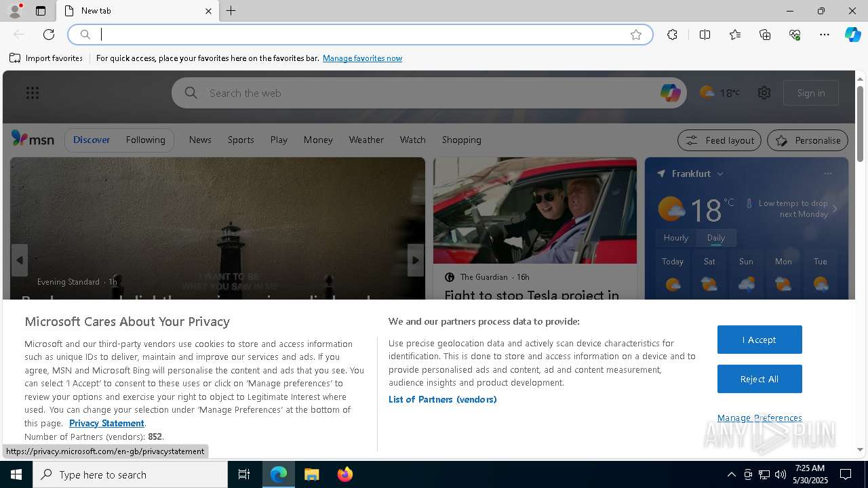Viewport: 868px width, 488px height.
Task: Open the Shopping section
Action: click(x=461, y=140)
